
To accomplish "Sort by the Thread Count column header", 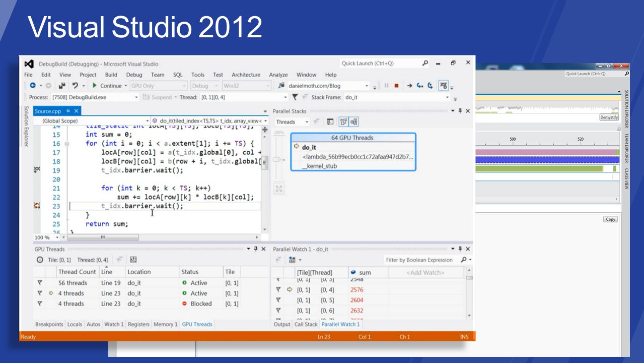I will 77,272.
